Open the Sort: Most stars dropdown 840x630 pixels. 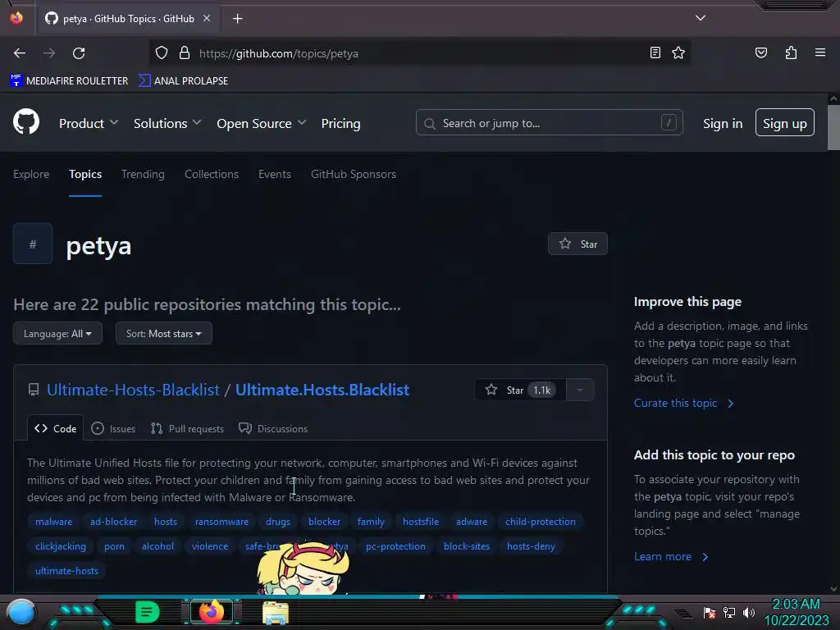pos(164,334)
